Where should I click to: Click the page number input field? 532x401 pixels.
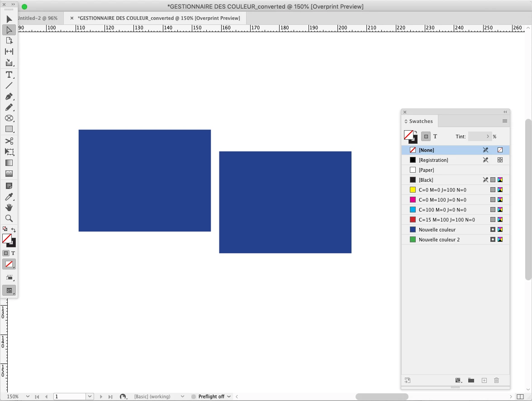click(70, 396)
